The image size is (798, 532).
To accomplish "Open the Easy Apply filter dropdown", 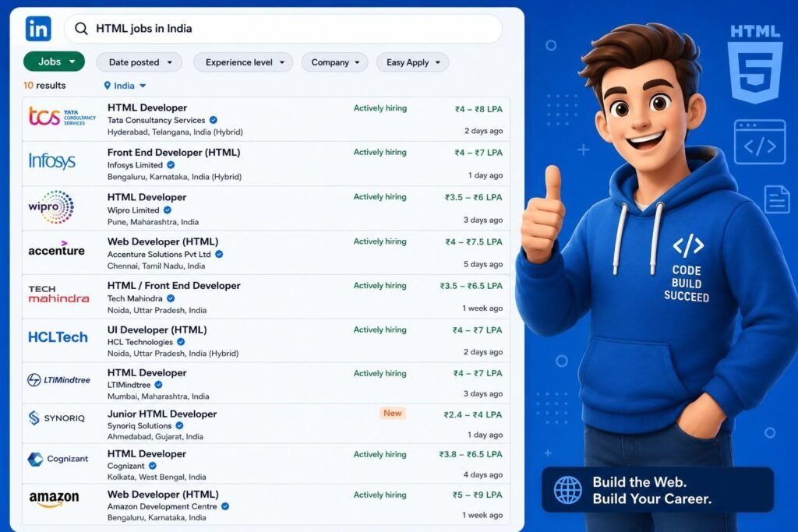I will pyautogui.click(x=413, y=62).
